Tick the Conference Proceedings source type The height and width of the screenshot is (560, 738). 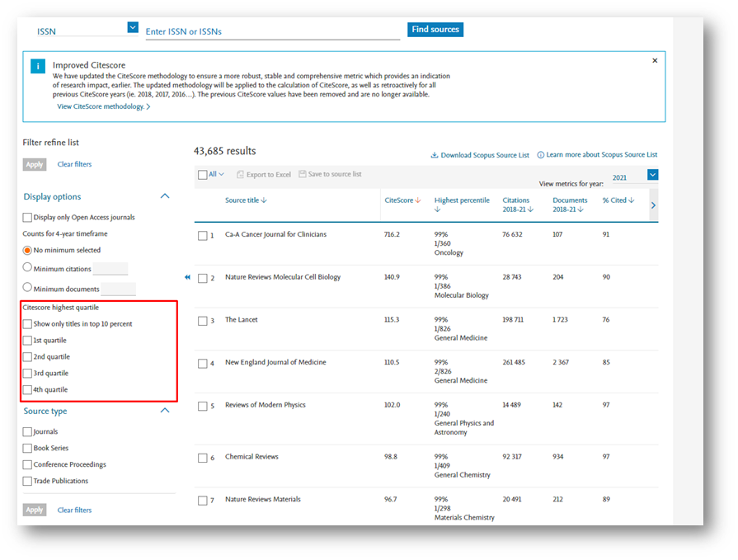(x=28, y=464)
